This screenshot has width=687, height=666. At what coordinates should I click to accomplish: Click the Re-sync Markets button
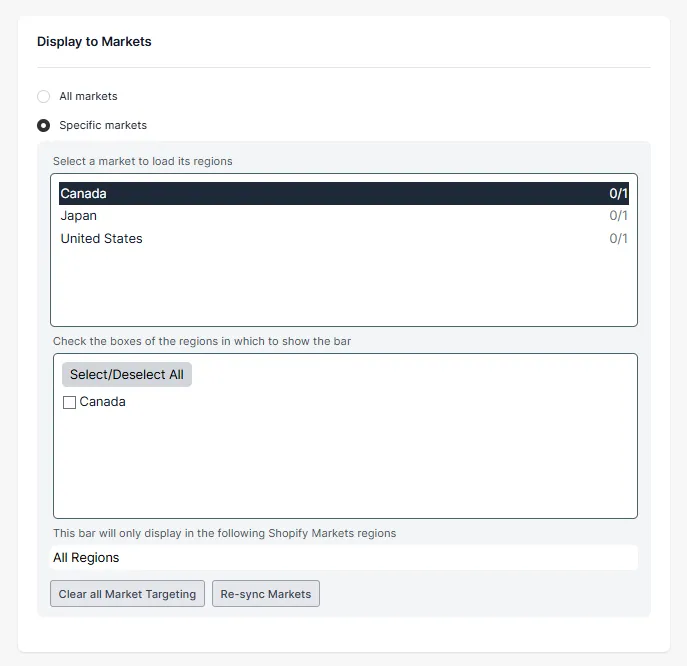266,594
